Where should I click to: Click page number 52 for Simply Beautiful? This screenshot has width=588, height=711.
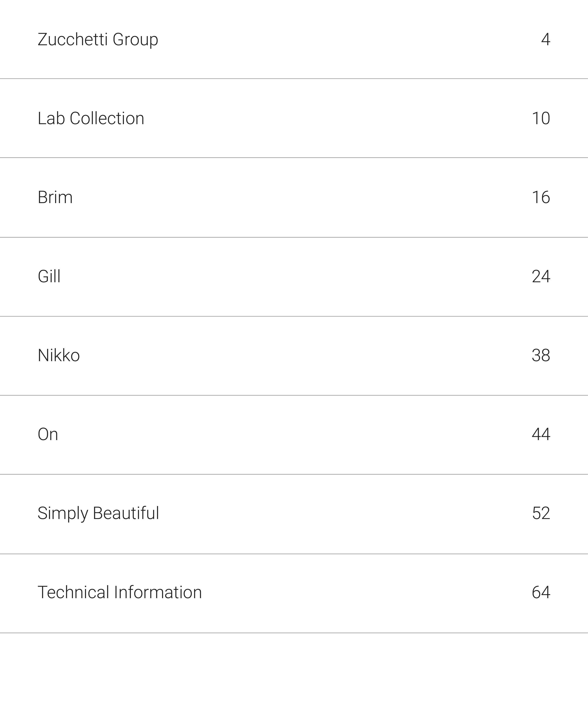541,513
